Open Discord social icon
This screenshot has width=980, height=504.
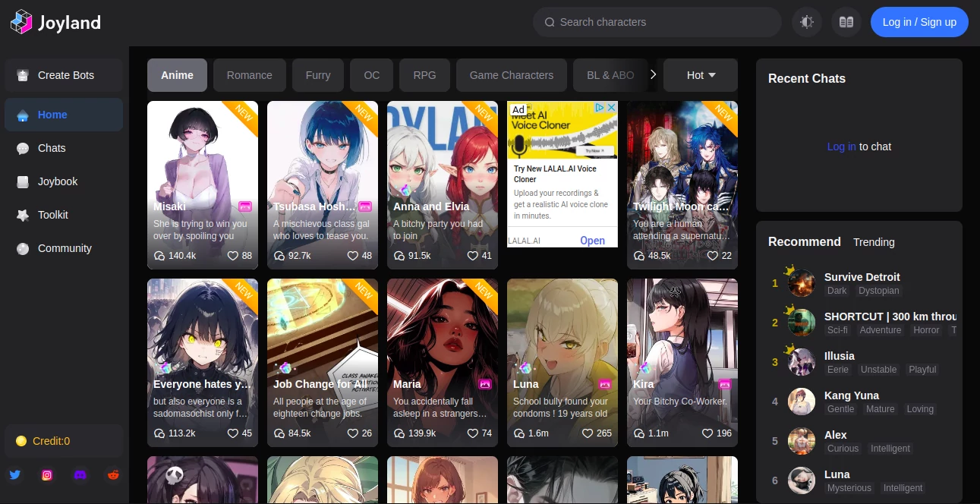tap(80, 475)
